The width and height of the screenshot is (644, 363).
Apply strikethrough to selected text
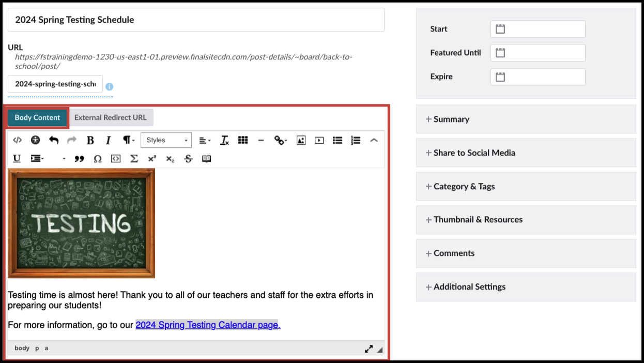coord(188,158)
